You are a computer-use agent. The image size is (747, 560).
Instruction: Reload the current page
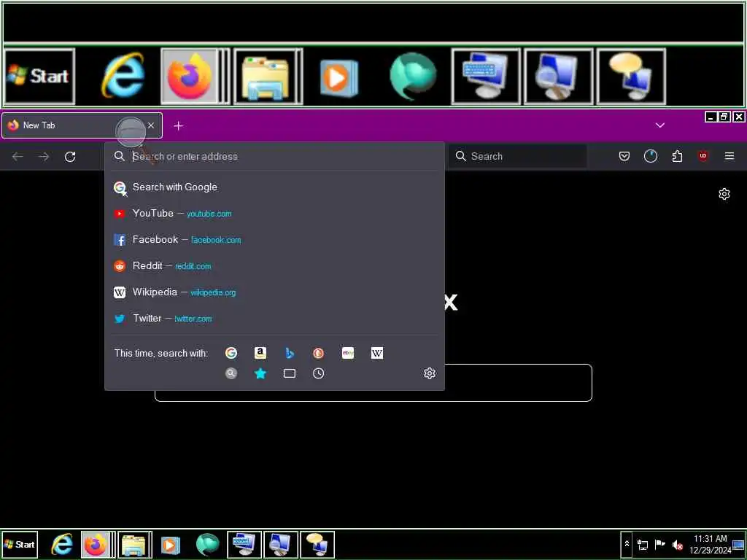70,157
